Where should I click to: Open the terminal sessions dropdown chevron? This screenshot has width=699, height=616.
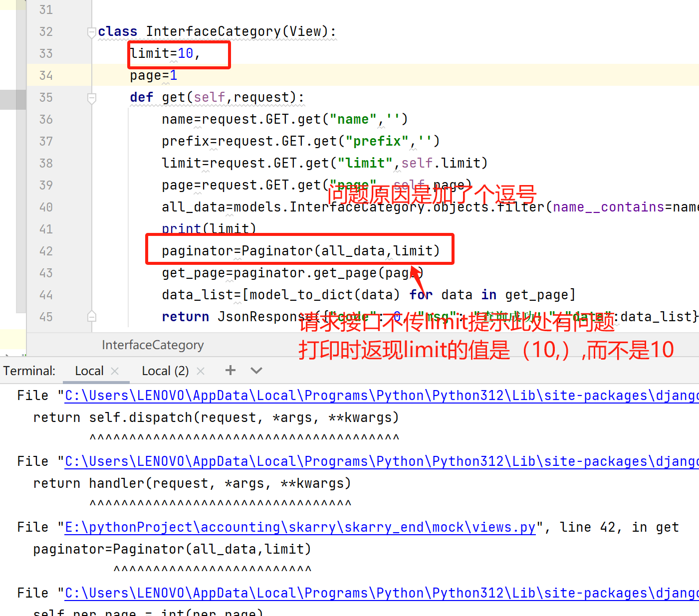(256, 370)
